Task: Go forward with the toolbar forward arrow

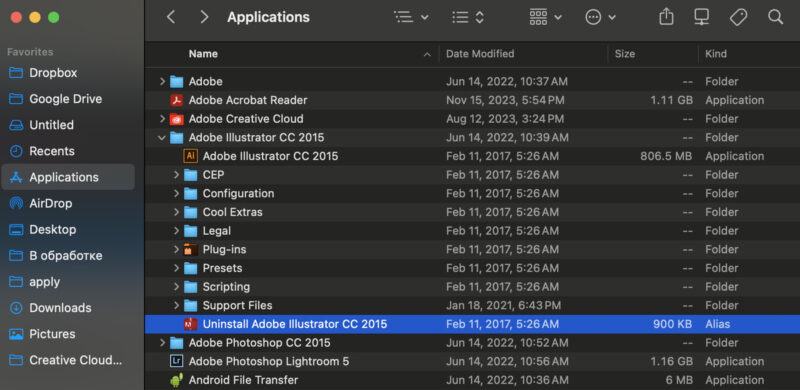Action: click(204, 17)
